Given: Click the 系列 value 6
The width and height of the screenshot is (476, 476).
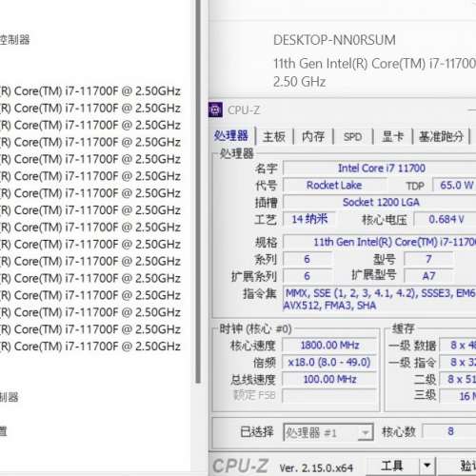Looking at the screenshot, I should [307, 259].
